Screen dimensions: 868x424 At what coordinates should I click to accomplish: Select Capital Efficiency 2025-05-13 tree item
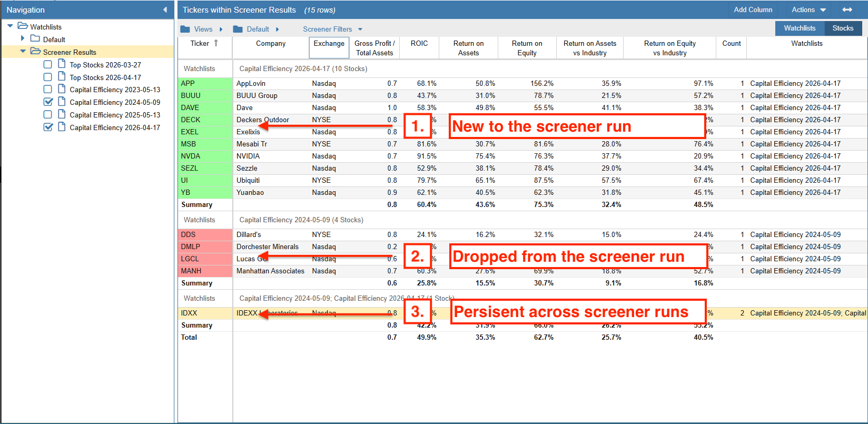115,115
